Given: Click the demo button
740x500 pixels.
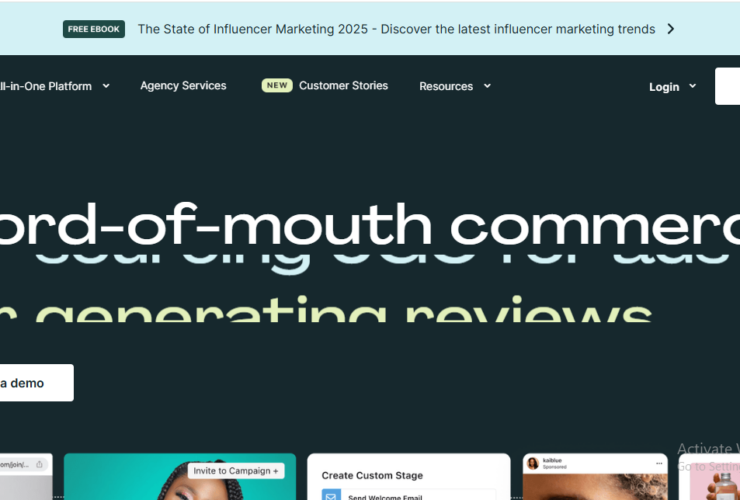Looking at the screenshot, I should (36, 383).
